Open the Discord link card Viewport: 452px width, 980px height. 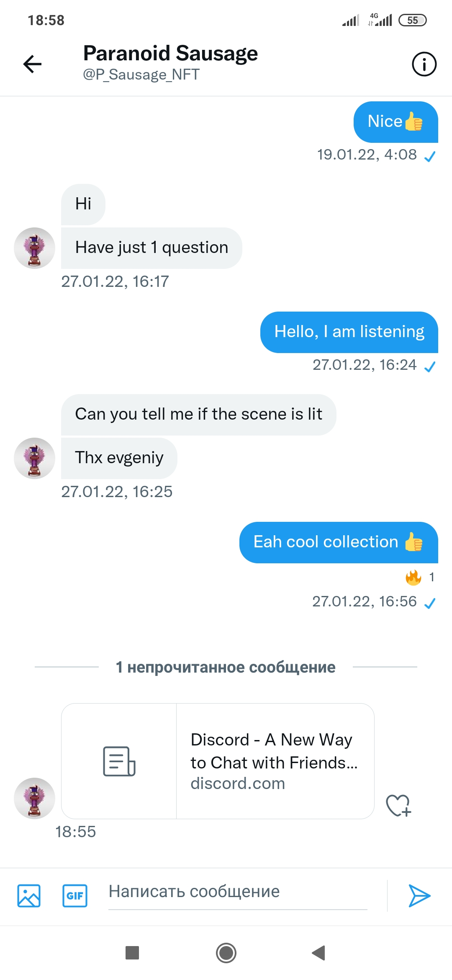pyautogui.click(x=218, y=761)
